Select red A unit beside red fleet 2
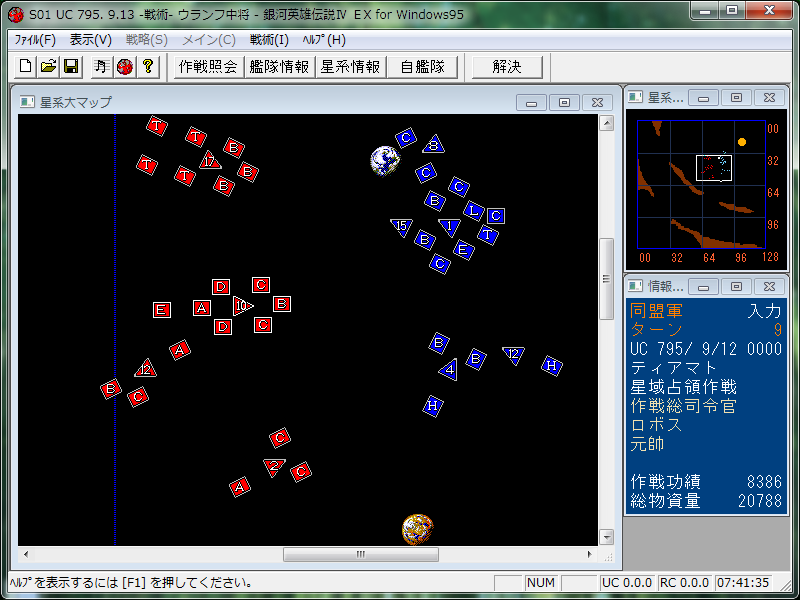 [x=240, y=487]
